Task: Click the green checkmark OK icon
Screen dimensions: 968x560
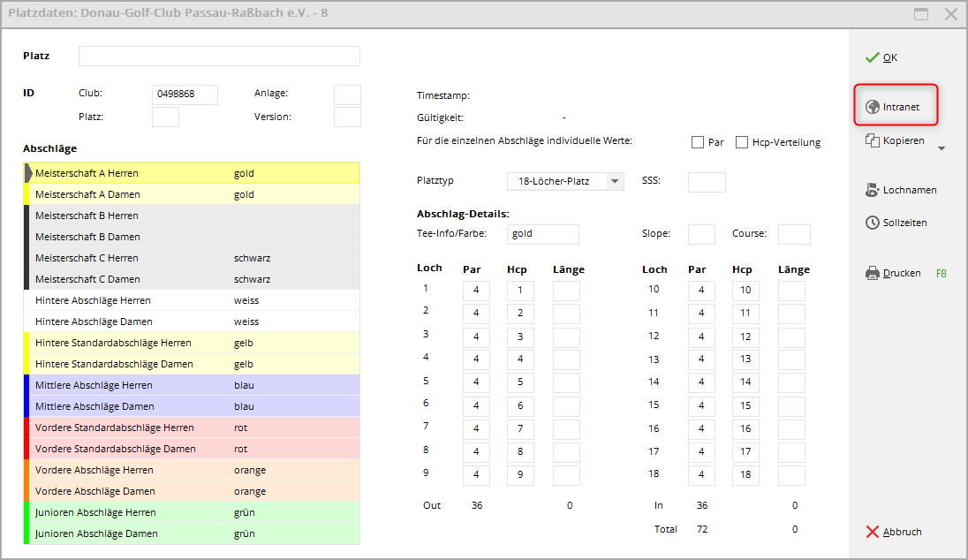Action: [872, 57]
